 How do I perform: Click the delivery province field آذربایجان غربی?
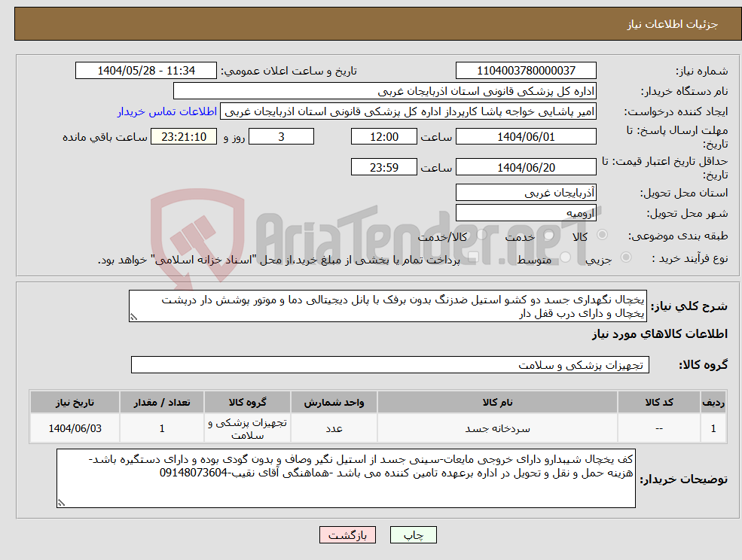(x=526, y=193)
